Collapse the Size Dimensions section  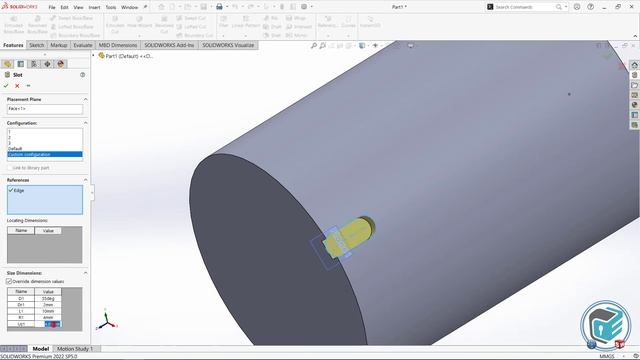click(85, 273)
